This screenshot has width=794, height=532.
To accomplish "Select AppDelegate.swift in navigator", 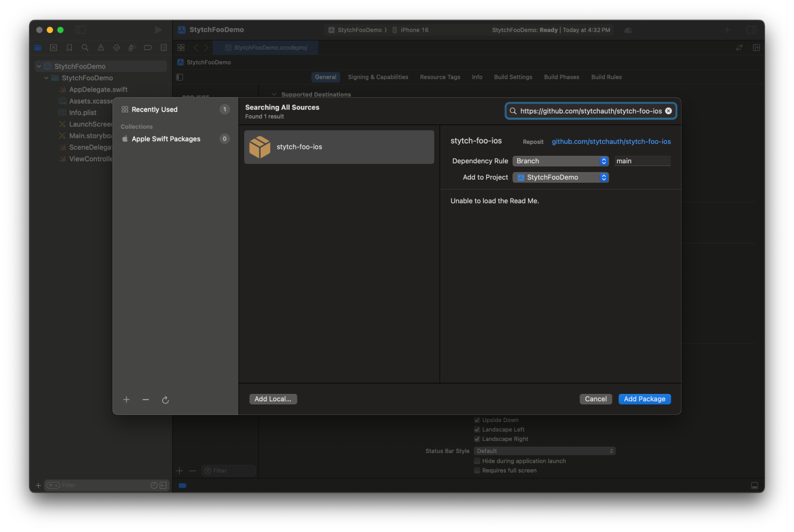I will [x=98, y=89].
